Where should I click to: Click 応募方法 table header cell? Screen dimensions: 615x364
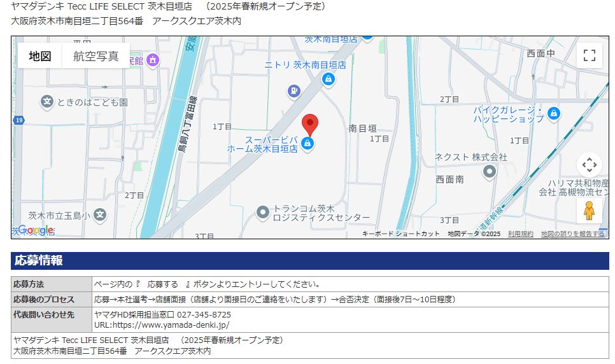click(x=52, y=284)
